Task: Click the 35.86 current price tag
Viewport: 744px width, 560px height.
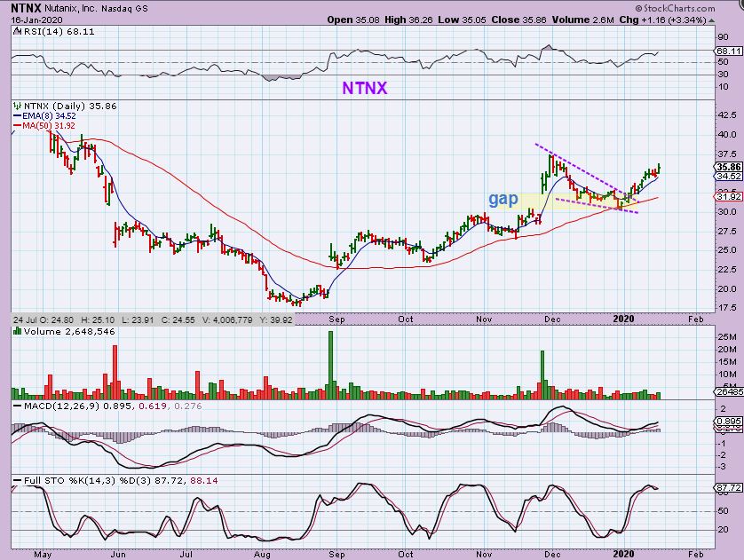Action: (727, 167)
